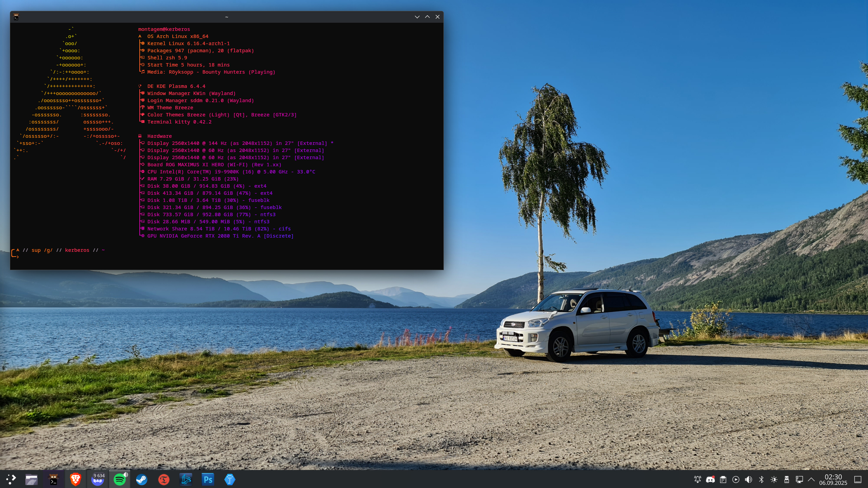Toggle Bluetooth from system tray
The width and height of the screenshot is (868, 488).
(761, 479)
